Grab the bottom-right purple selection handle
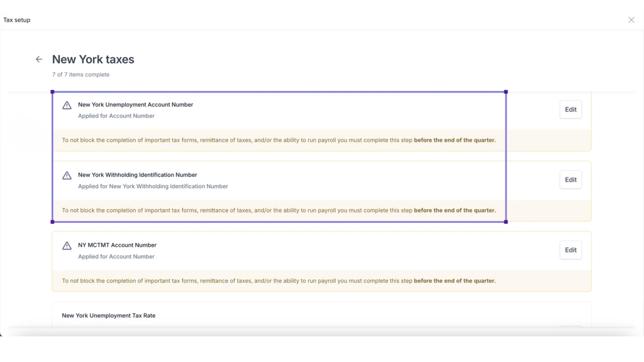 [x=506, y=222]
